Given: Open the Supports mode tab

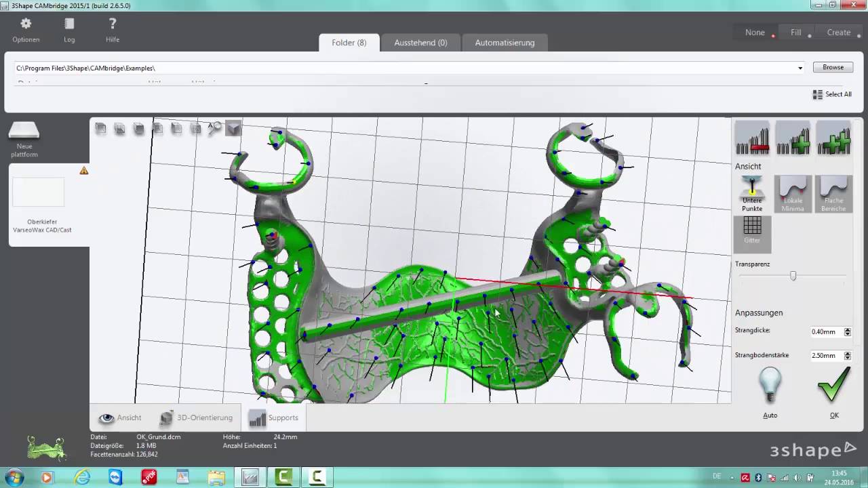Looking at the screenshot, I should pos(274,418).
